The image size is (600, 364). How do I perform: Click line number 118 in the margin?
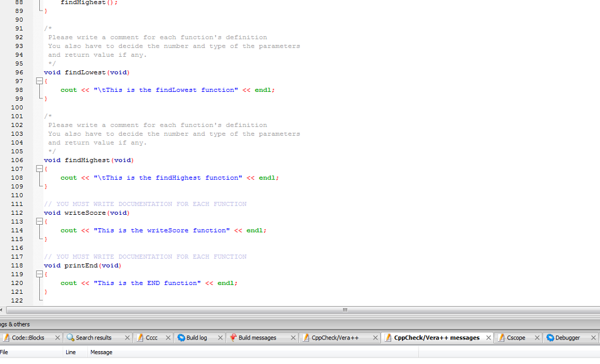[x=17, y=266]
